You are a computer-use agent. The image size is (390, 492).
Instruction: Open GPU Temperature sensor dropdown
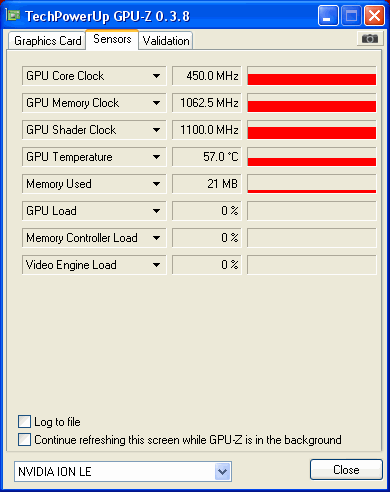tap(156, 157)
